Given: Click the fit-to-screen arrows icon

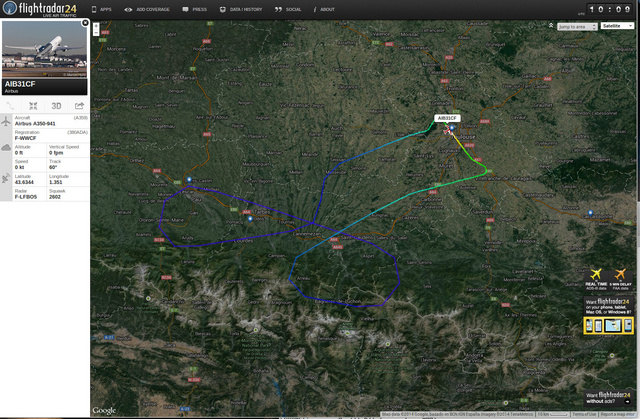Looking at the screenshot, I should click(33, 106).
